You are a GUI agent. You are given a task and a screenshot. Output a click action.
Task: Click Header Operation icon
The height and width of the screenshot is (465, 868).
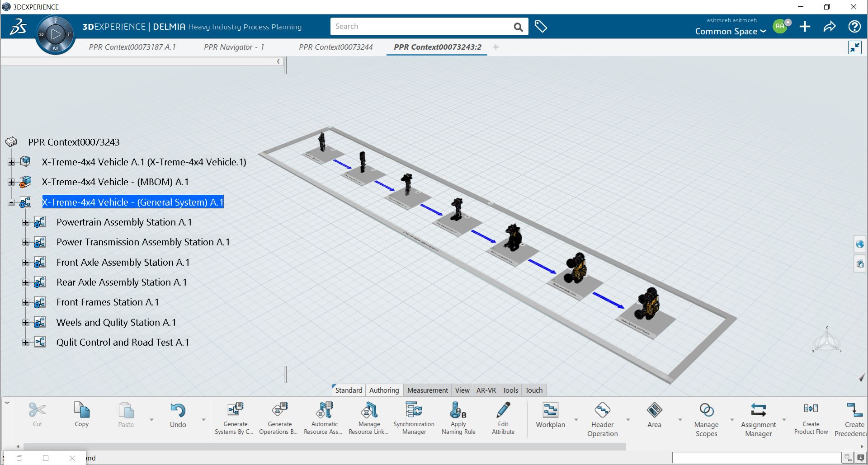click(602, 410)
